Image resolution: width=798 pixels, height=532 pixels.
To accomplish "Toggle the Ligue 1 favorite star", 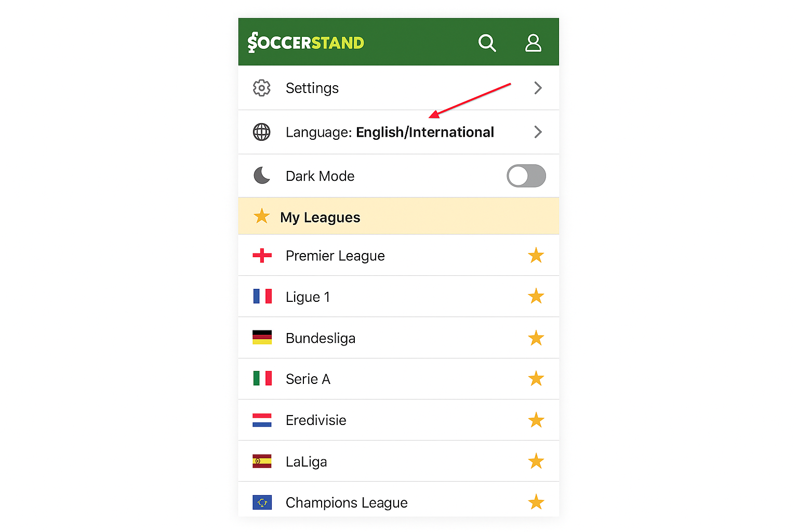I will 536,297.
